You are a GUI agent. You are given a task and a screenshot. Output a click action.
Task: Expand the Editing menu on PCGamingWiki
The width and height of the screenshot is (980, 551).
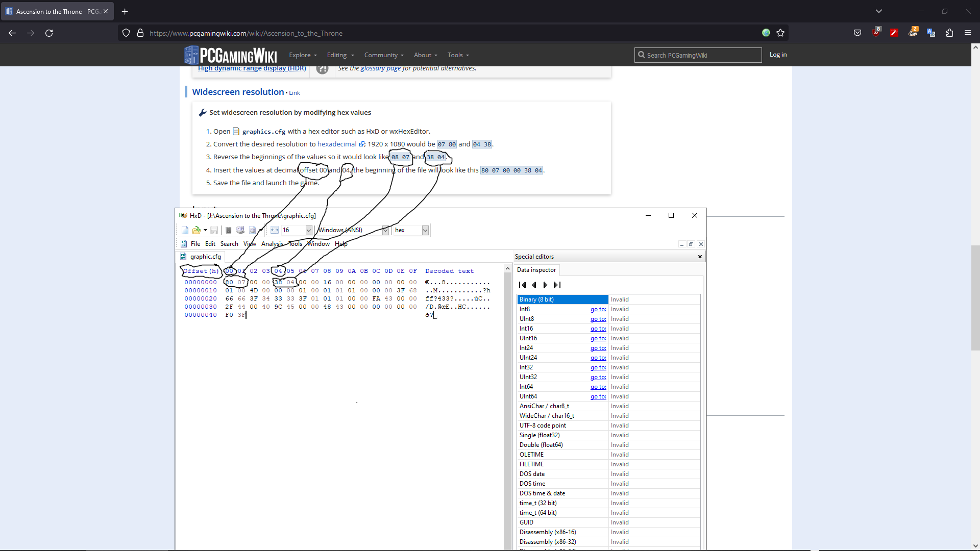click(x=340, y=55)
